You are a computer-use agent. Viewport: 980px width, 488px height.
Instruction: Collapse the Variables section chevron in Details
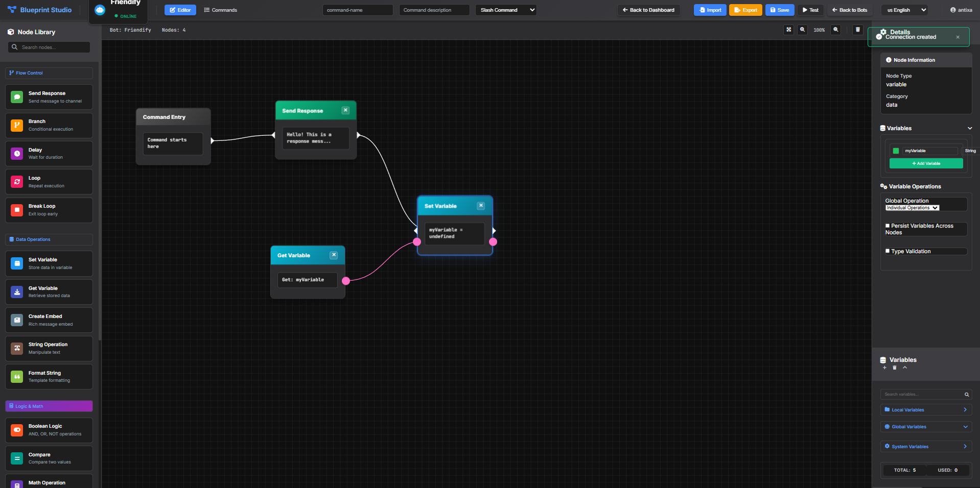[970, 128]
